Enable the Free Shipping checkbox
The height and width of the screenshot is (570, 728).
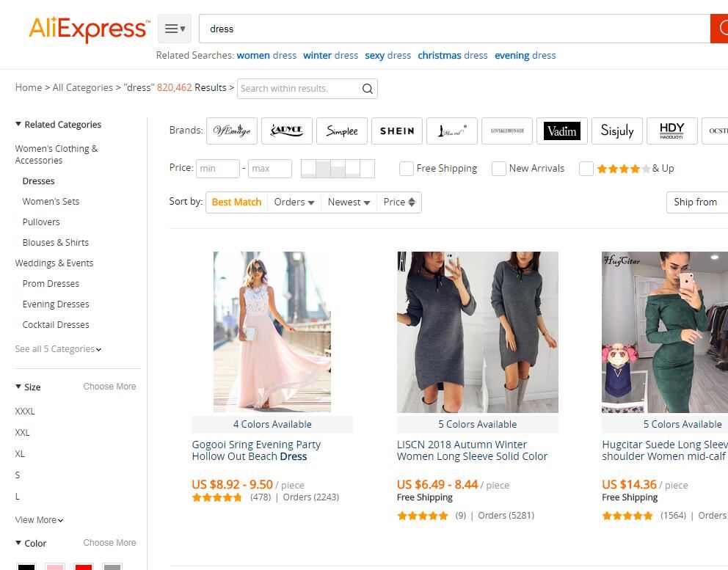407,169
